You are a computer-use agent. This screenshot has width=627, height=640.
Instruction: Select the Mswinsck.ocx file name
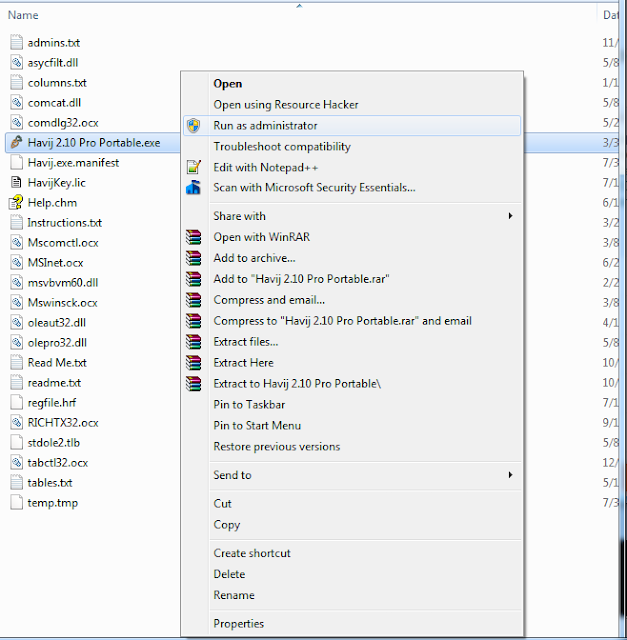click(62, 302)
